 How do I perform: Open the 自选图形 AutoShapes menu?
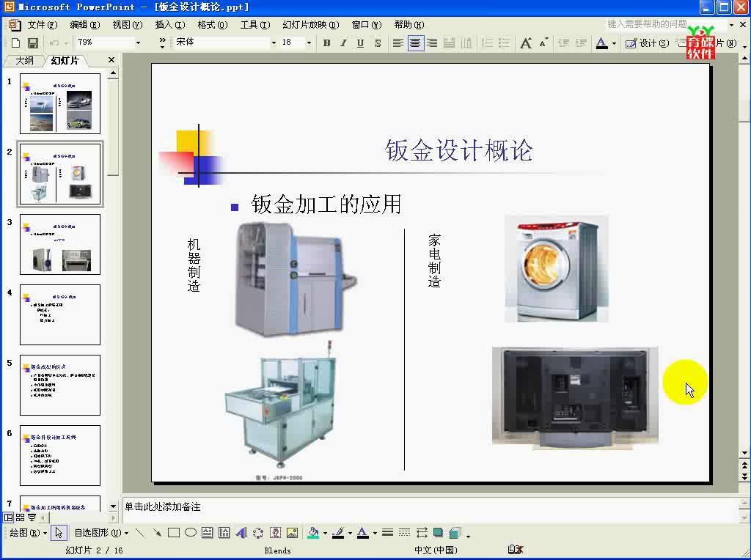[x=101, y=533]
